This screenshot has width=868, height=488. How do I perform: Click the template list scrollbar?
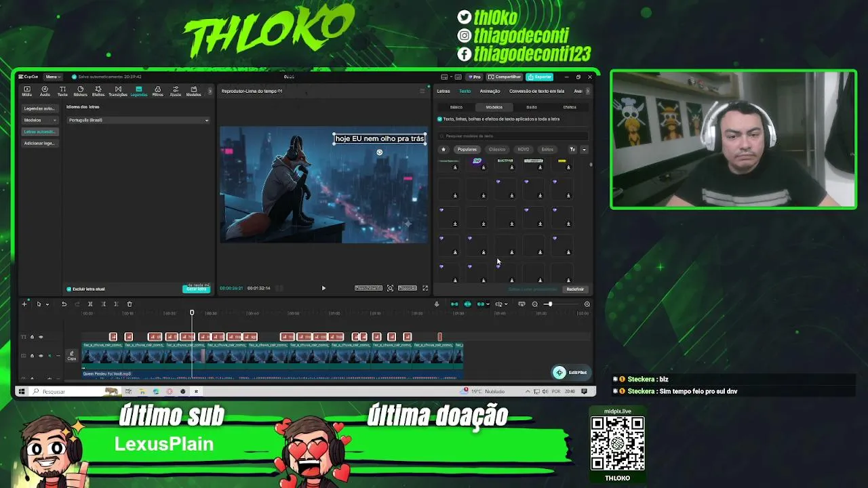pos(591,164)
